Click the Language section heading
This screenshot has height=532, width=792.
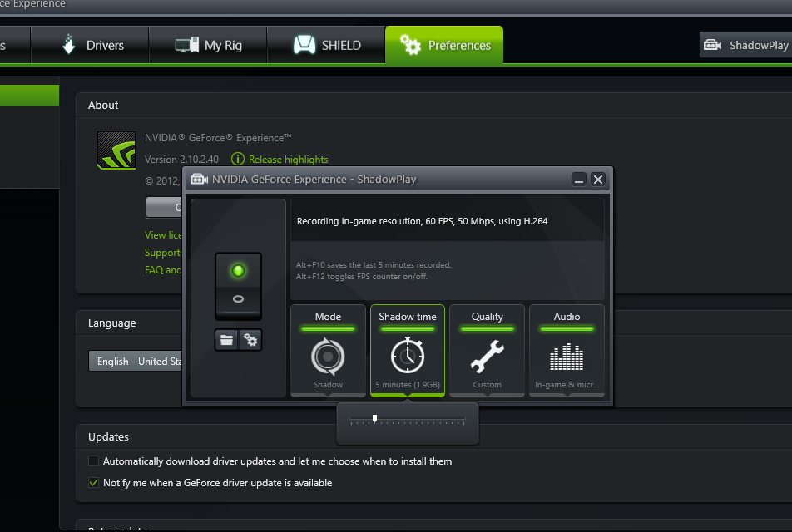112,323
